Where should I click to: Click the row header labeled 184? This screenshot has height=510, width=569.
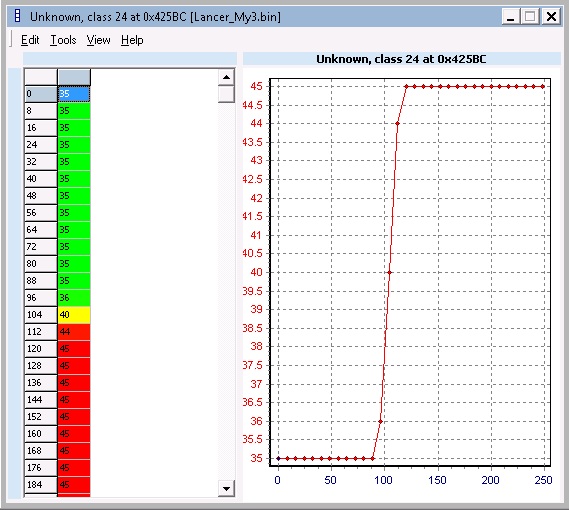[x=41, y=485]
